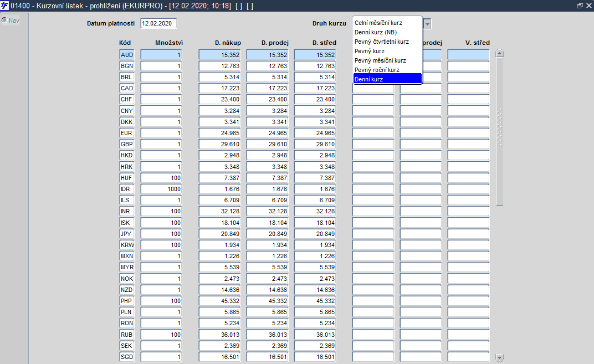
Task: Select the HUF currency code cell
Action: [126, 178]
